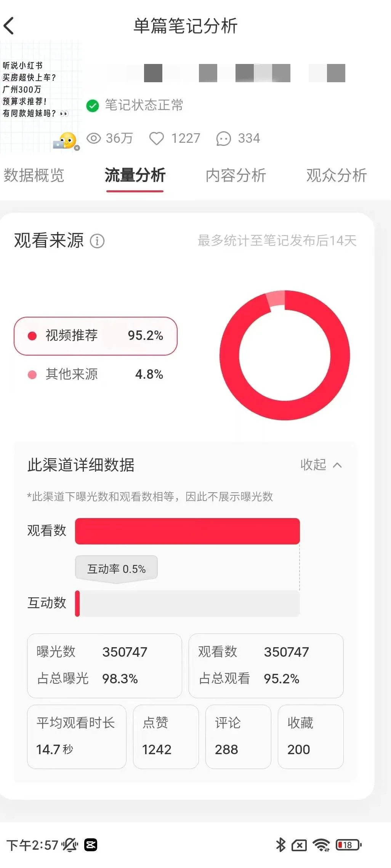
Task: Switch to the 观众分析 tab
Action: tap(337, 176)
